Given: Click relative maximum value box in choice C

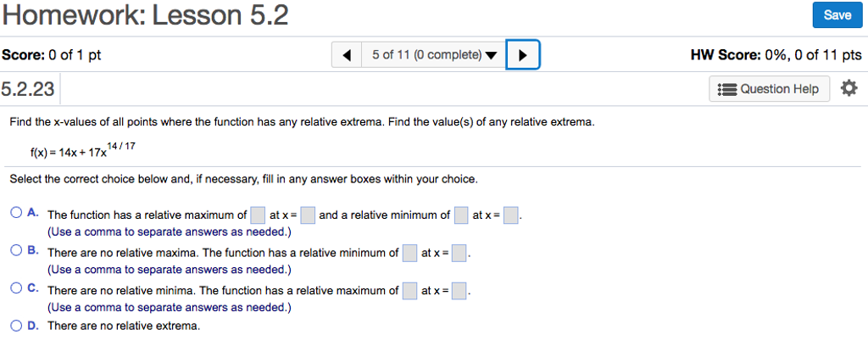Looking at the screenshot, I should [x=409, y=290].
